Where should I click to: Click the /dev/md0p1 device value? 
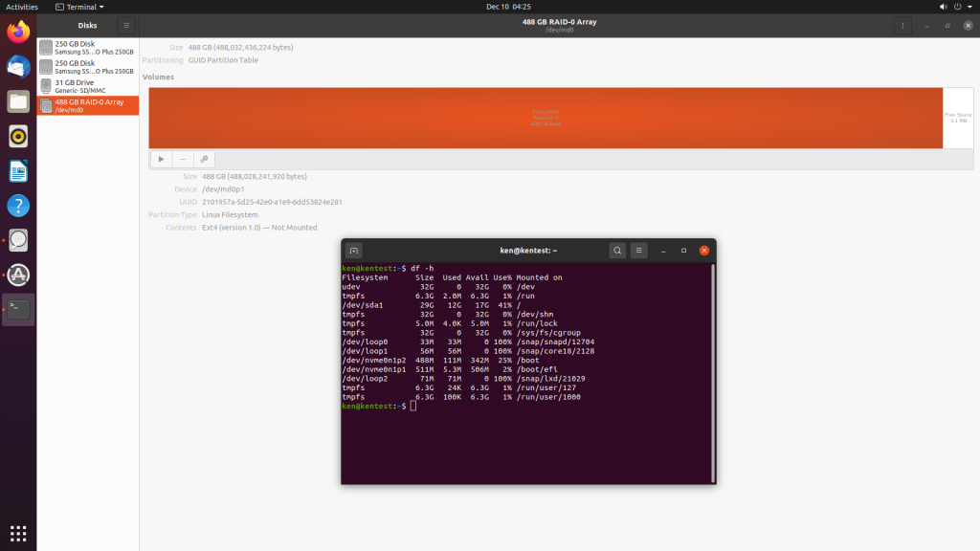coord(223,189)
